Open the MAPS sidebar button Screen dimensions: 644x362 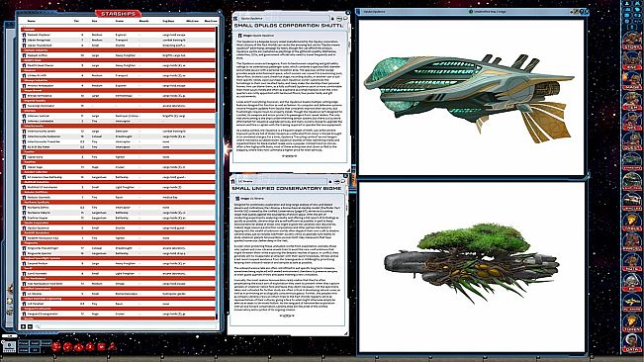click(632, 81)
